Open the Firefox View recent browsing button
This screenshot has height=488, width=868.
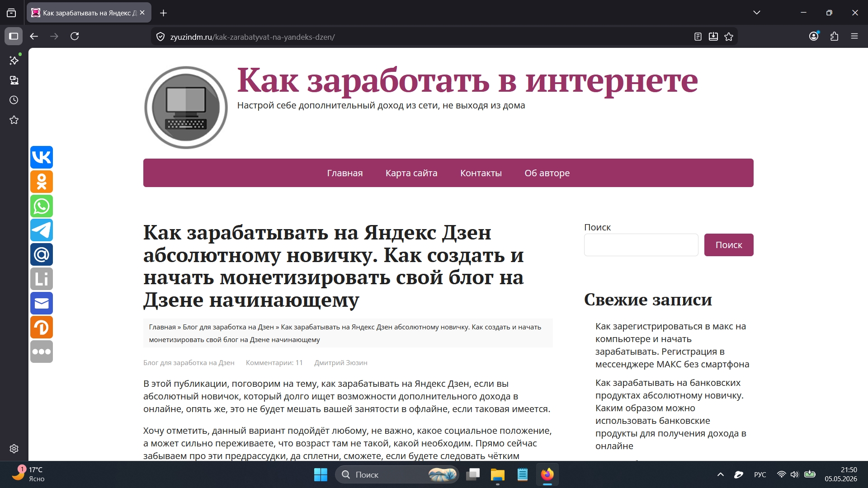click(11, 13)
